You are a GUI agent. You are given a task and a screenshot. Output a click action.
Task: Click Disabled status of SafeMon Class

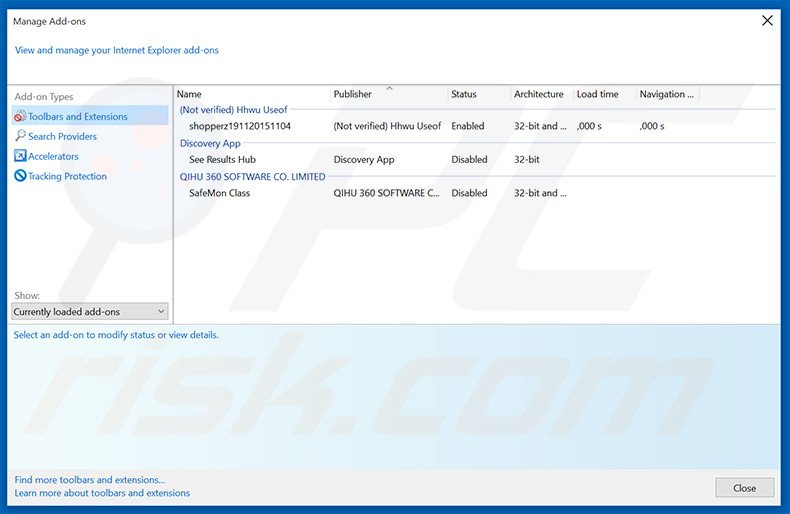[469, 193]
